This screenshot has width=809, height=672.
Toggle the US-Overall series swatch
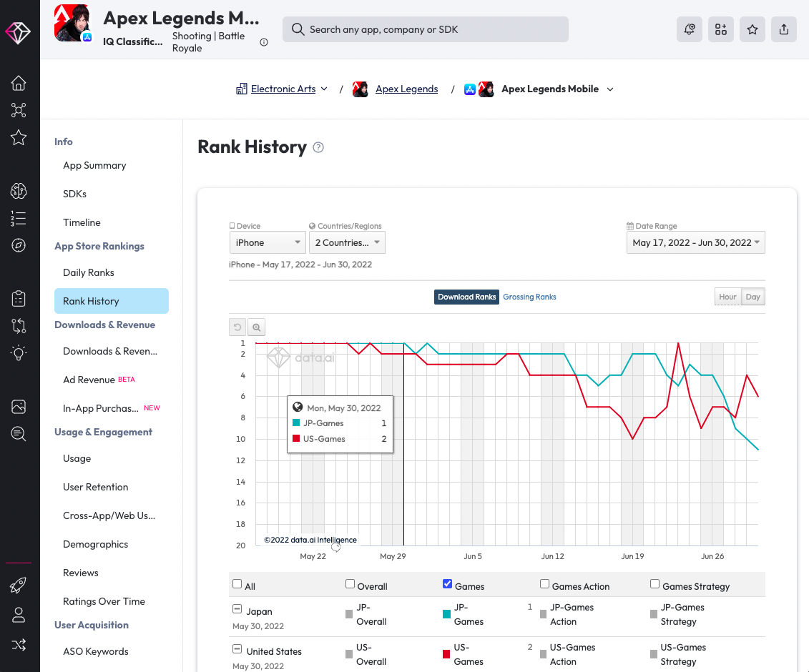point(349,654)
